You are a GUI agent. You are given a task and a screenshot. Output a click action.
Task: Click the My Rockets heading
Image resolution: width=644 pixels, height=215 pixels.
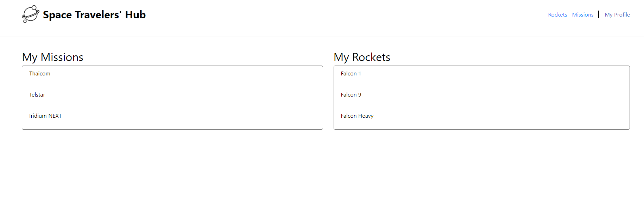point(362,57)
